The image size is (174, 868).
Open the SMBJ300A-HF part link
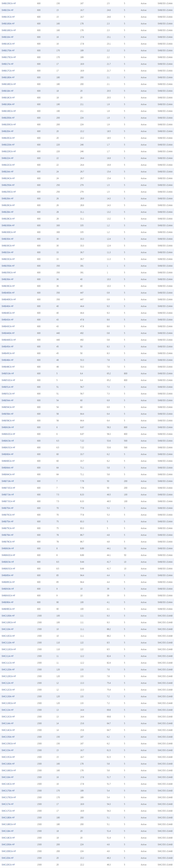coord(8,225)
